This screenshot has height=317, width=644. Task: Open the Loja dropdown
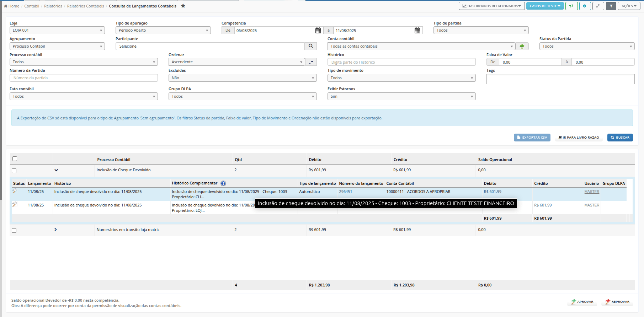tap(57, 30)
